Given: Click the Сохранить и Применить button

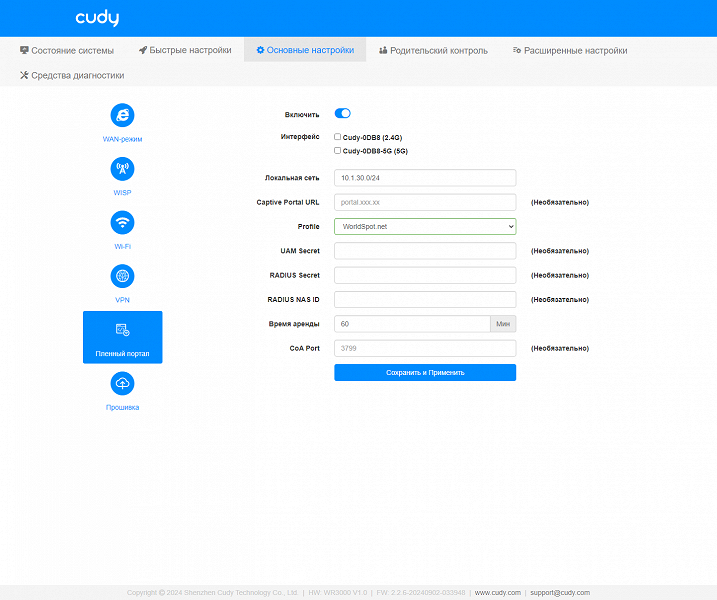Looking at the screenshot, I should [x=425, y=372].
